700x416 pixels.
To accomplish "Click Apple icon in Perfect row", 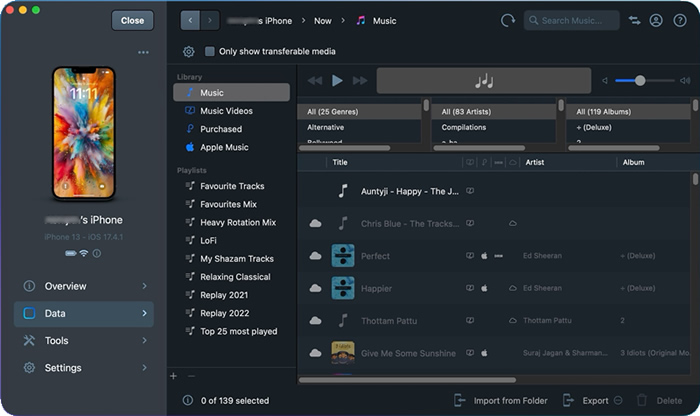I will [x=484, y=256].
